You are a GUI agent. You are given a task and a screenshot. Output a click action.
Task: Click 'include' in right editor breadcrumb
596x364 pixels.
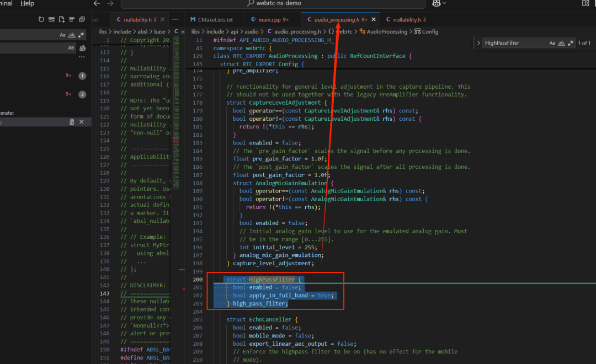pos(215,31)
